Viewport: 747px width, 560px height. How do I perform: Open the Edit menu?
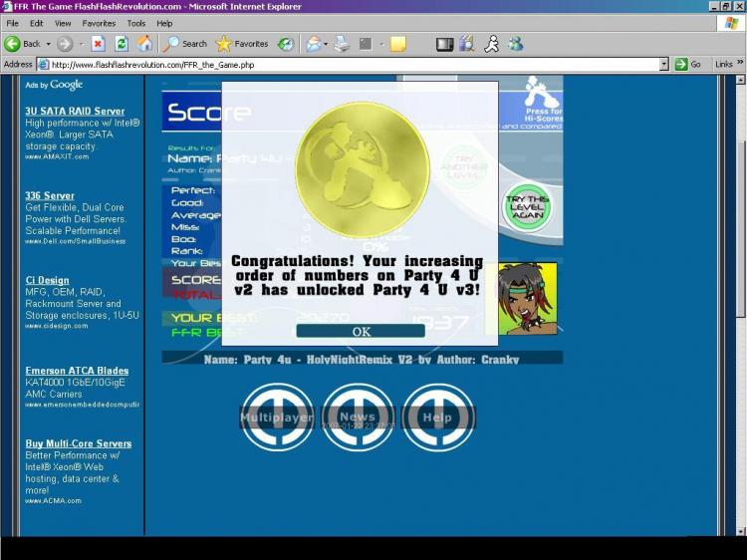[36, 23]
